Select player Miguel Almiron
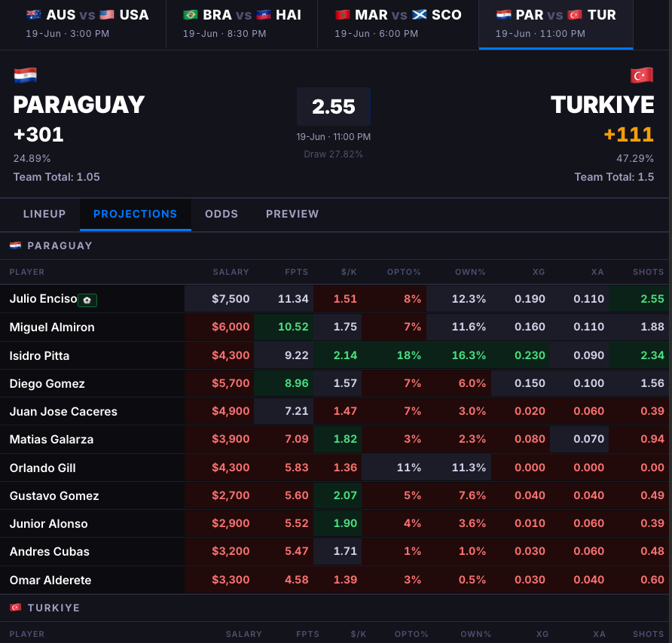Viewport: 672px width, 643px height. pos(52,328)
